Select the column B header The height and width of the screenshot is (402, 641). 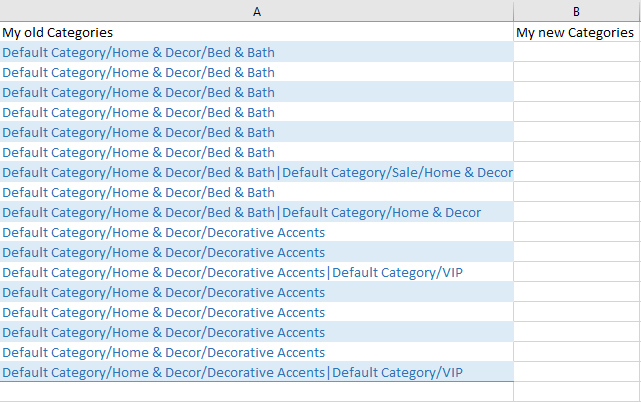pos(576,11)
